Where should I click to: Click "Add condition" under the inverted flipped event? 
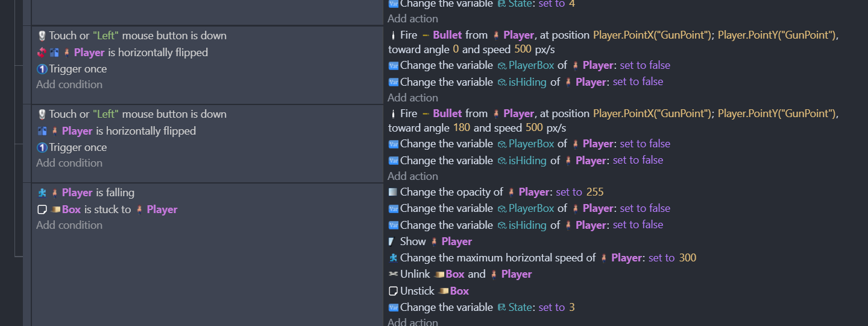(69, 85)
